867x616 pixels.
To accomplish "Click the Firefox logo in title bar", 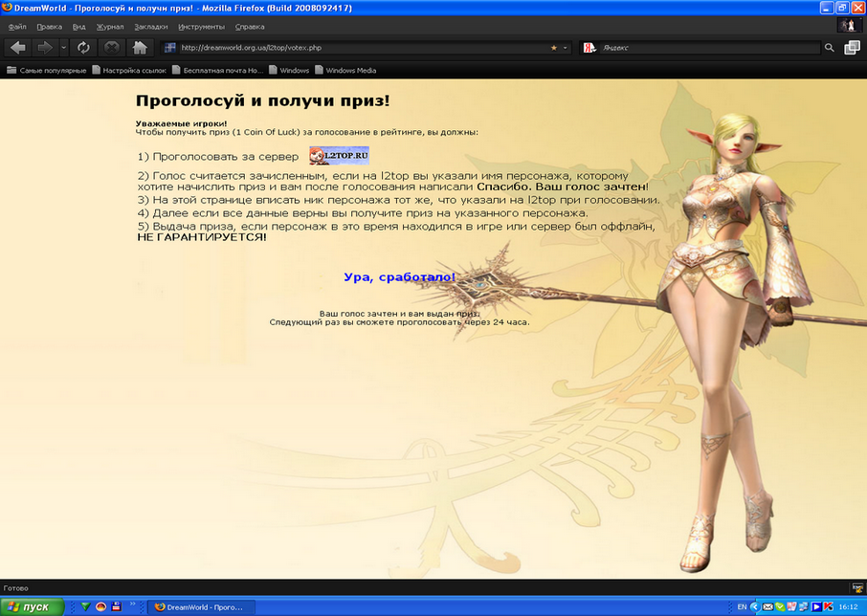I will [7, 8].
